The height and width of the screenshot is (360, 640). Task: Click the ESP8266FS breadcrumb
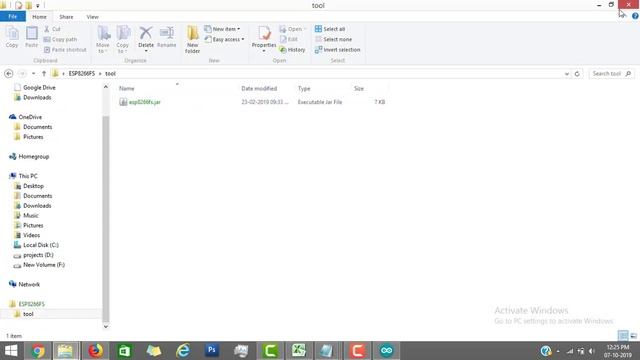pyautogui.click(x=82, y=73)
